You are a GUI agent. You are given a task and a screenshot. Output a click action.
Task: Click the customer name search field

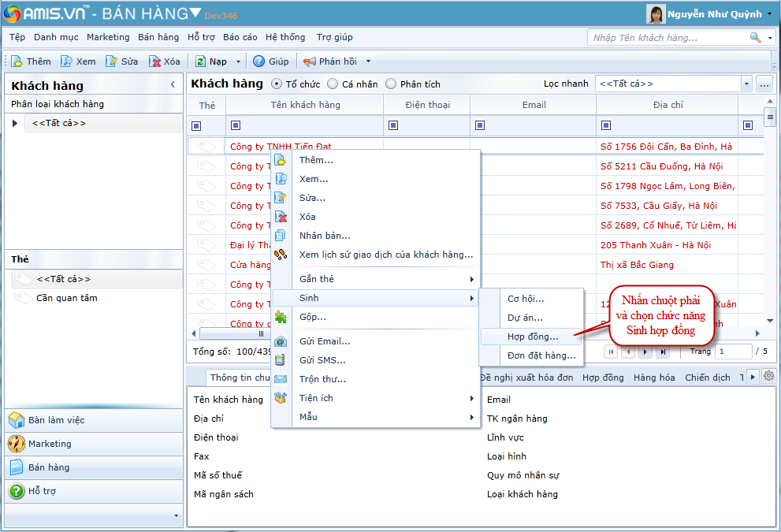[x=668, y=38]
